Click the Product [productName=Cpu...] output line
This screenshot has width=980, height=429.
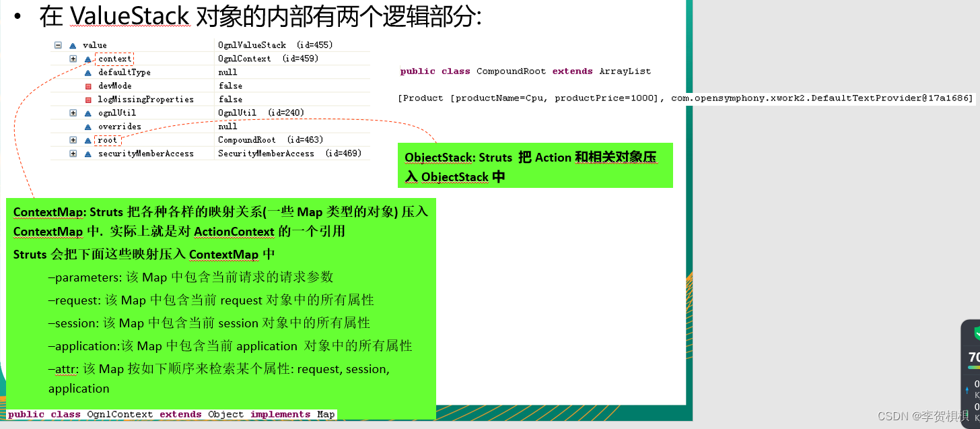[686, 98]
